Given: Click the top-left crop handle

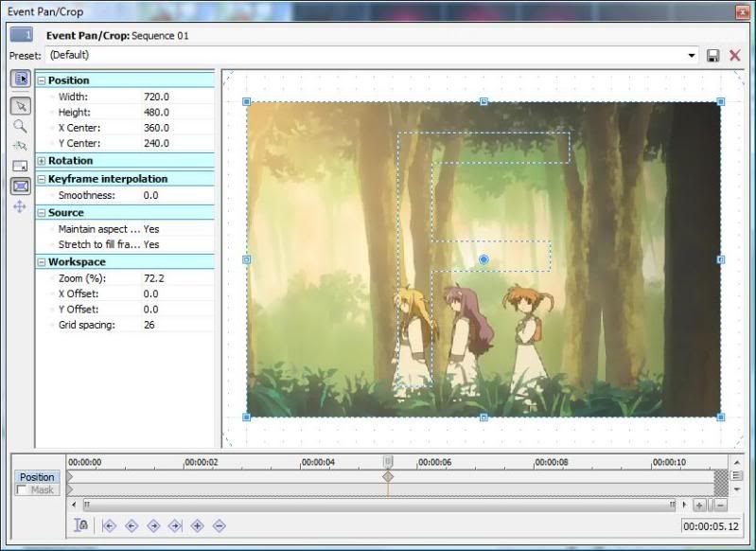Looking at the screenshot, I should point(246,101).
